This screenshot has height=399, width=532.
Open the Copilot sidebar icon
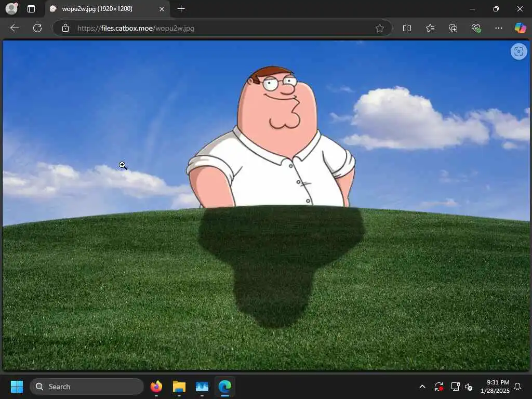coord(521,28)
